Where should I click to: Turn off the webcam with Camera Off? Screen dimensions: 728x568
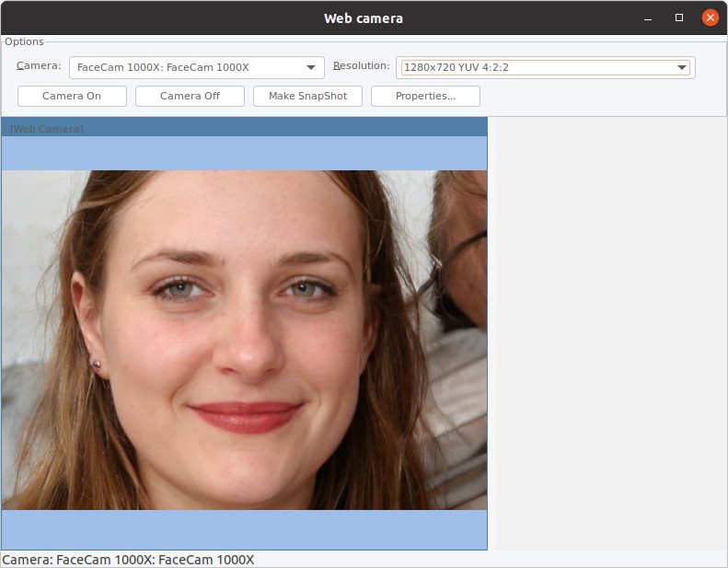[x=190, y=96]
